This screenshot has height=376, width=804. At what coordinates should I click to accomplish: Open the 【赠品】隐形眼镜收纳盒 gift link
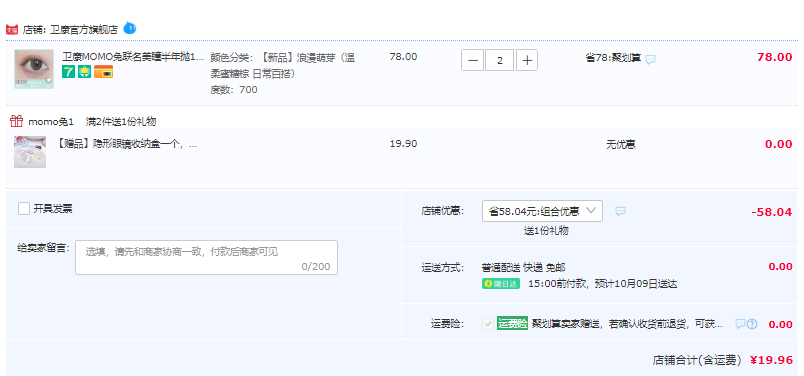[x=126, y=144]
